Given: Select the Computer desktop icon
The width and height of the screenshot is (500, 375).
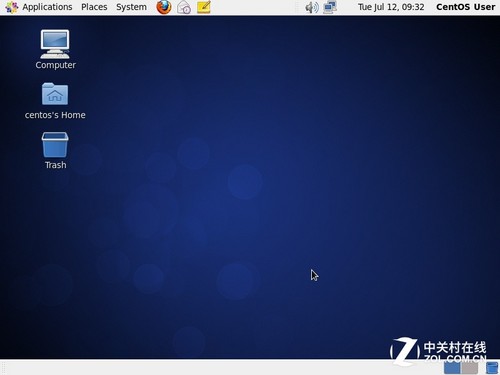Looking at the screenshot, I should coord(55,49).
